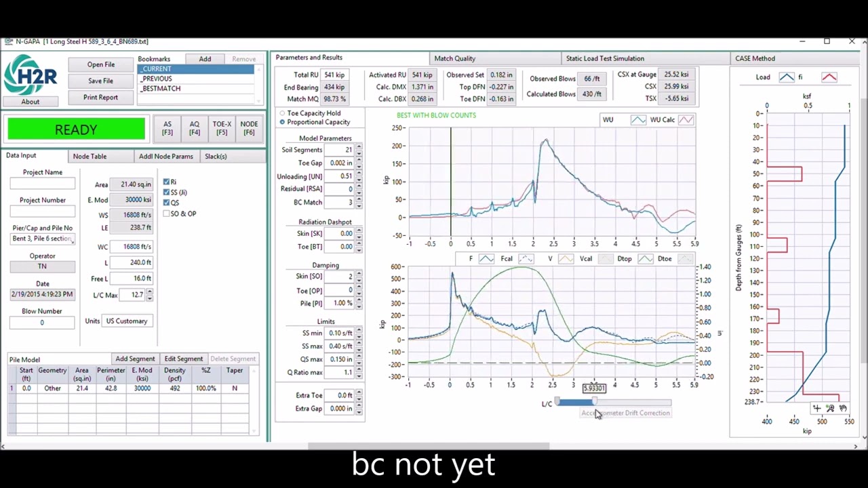The image size is (868, 488).
Task: Click the F curve legend icon
Action: point(486,259)
